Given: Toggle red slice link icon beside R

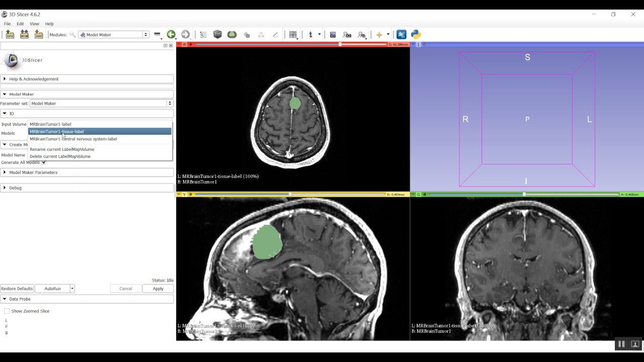Looking at the screenshot, I should tap(190, 45).
